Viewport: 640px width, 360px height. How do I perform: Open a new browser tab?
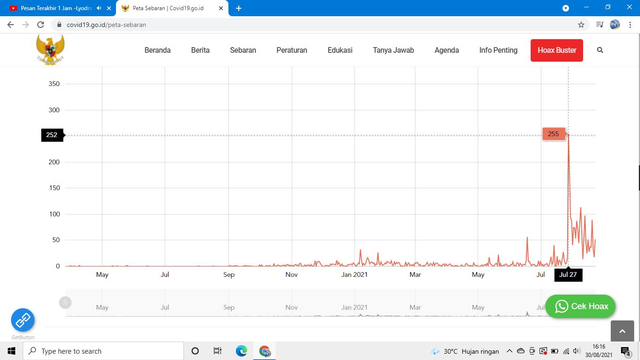coord(238,8)
